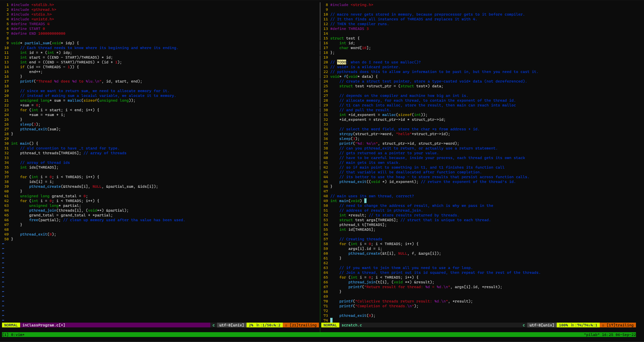Click sleep(3); on line 26 of the left pane

click(x=30, y=124)
